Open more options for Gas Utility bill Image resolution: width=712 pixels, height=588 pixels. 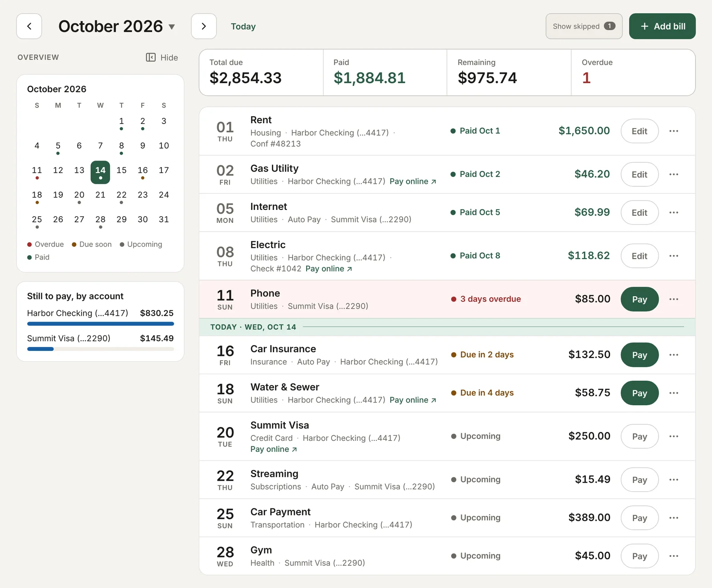point(674,174)
